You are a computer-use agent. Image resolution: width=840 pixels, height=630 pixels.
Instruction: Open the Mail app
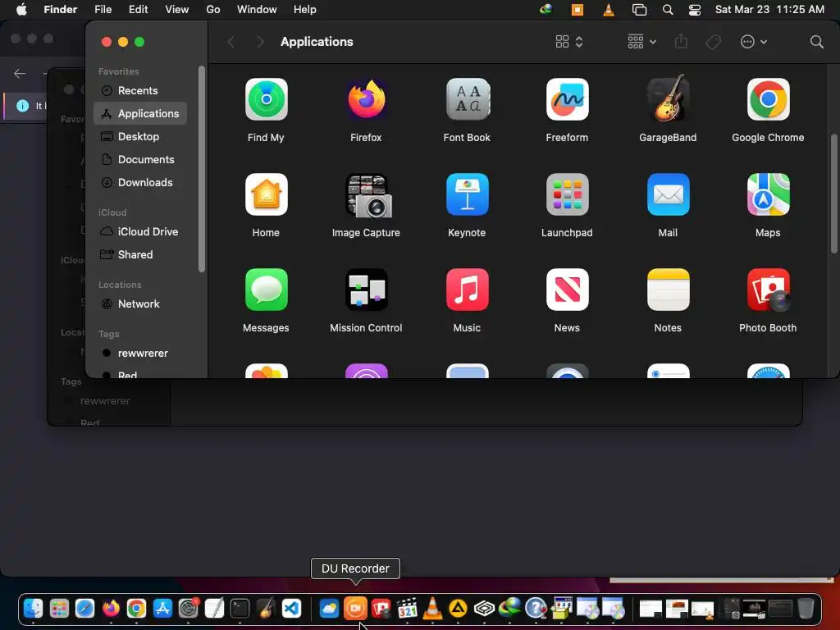click(x=668, y=194)
